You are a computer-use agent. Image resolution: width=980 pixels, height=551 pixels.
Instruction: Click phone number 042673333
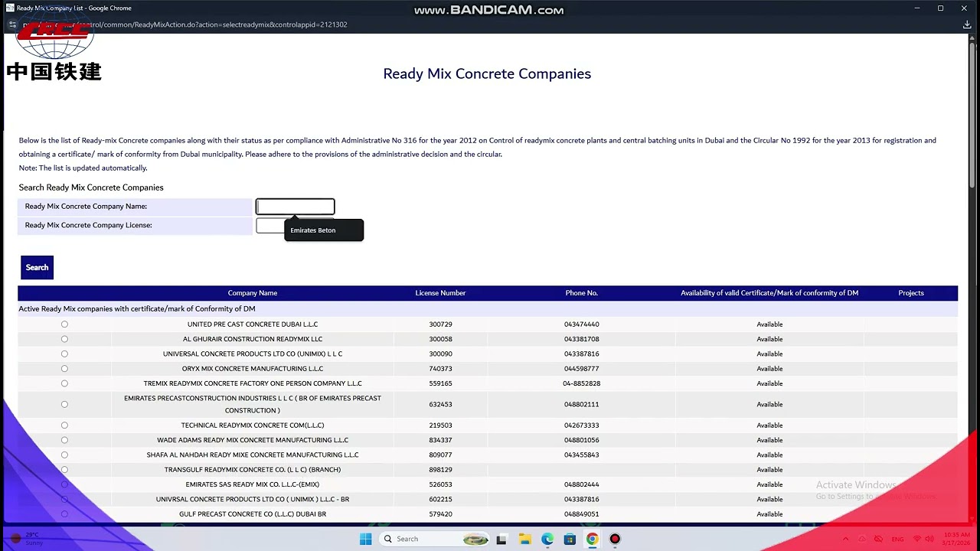click(582, 425)
